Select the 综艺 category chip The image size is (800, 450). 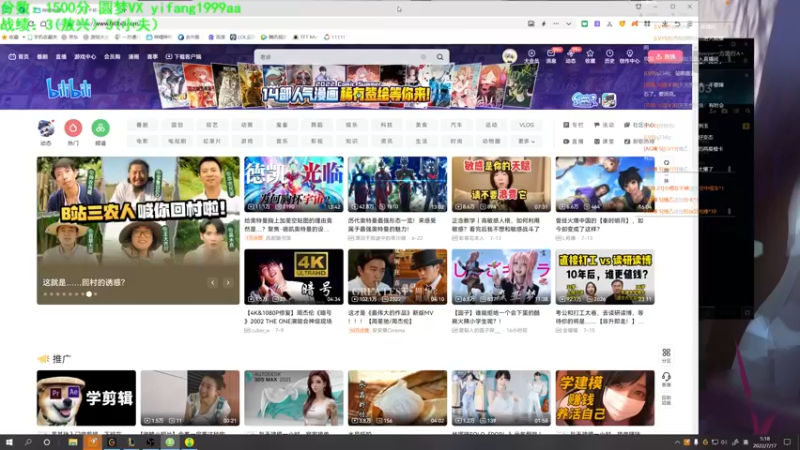(212, 125)
